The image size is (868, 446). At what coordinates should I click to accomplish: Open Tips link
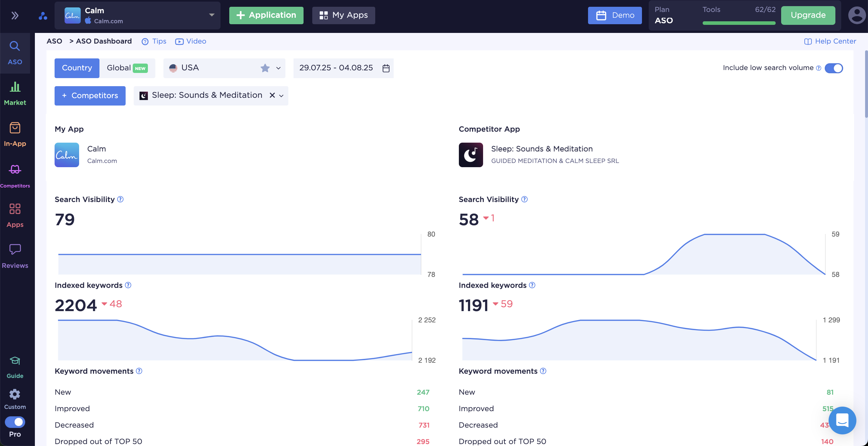tap(154, 41)
